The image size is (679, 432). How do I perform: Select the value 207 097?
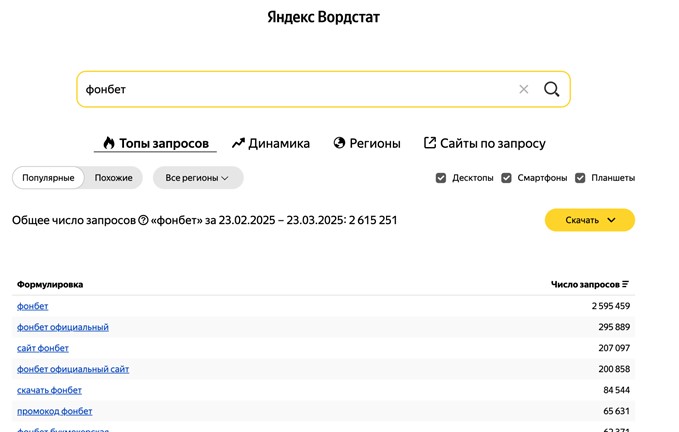click(x=614, y=348)
